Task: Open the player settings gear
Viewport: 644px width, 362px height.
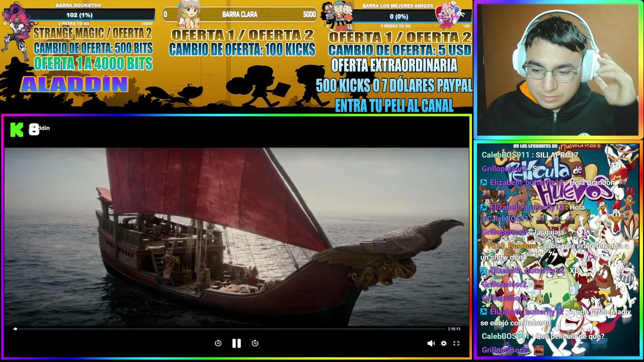Action: (x=444, y=343)
